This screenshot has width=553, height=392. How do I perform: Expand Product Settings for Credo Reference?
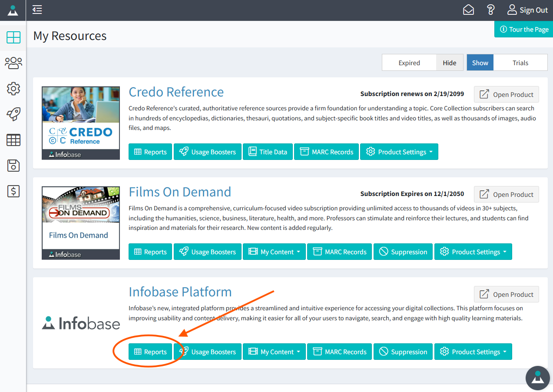coord(399,152)
